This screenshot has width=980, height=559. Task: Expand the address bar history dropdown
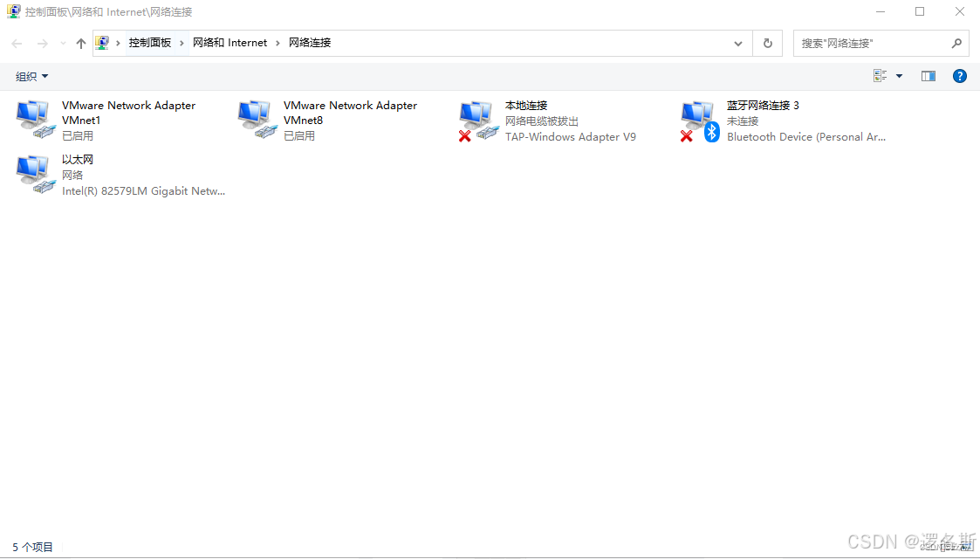coord(738,43)
